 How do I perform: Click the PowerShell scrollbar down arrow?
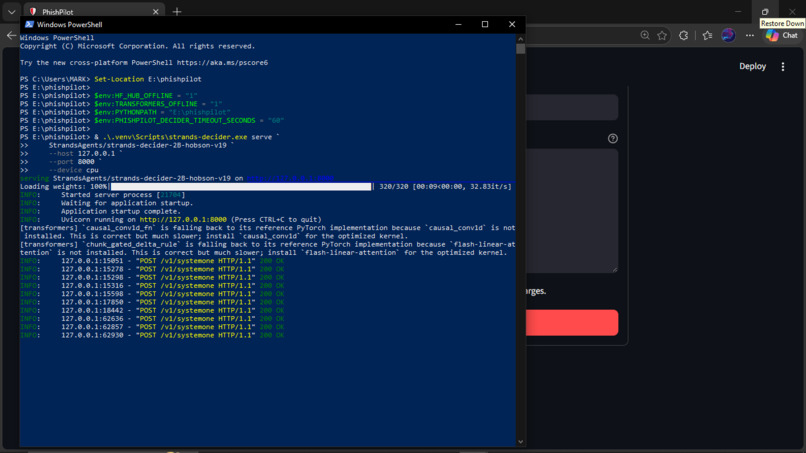tap(521, 442)
